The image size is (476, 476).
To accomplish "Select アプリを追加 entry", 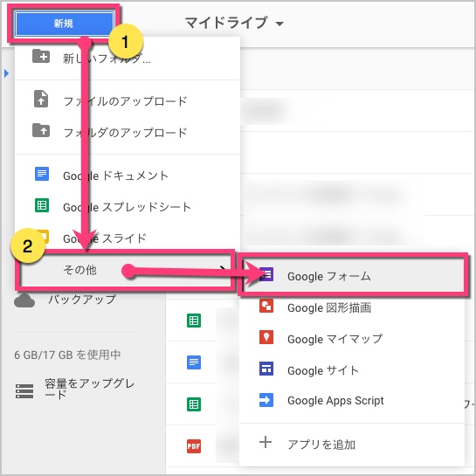I will [321, 445].
